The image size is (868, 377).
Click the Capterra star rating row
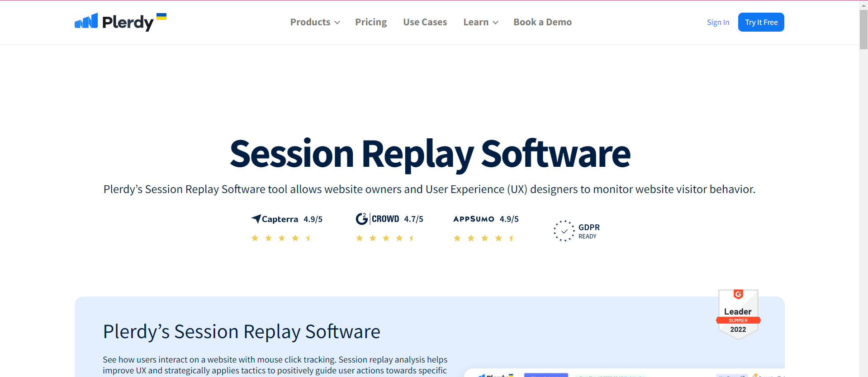(282, 238)
